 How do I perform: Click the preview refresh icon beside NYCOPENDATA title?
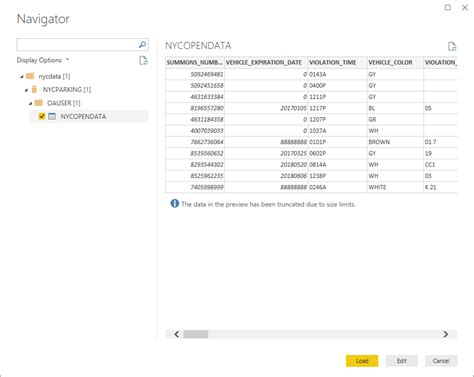click(x=452, y=46)
